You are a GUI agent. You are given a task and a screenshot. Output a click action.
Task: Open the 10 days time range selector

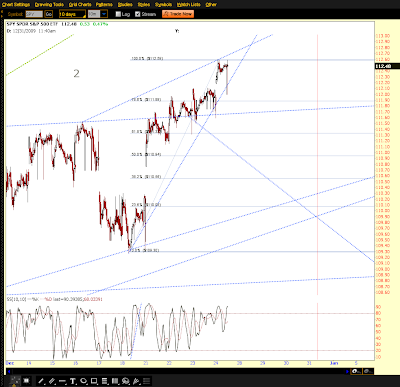(x=72, y=14)
